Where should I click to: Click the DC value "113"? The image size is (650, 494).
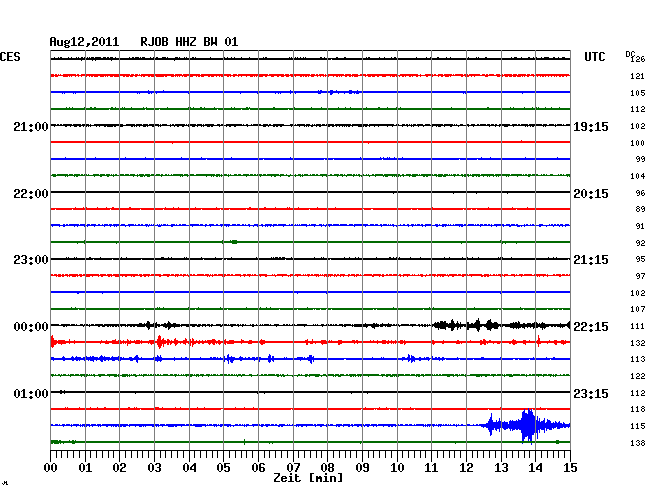pyautogui.click(x=638, y=360)
